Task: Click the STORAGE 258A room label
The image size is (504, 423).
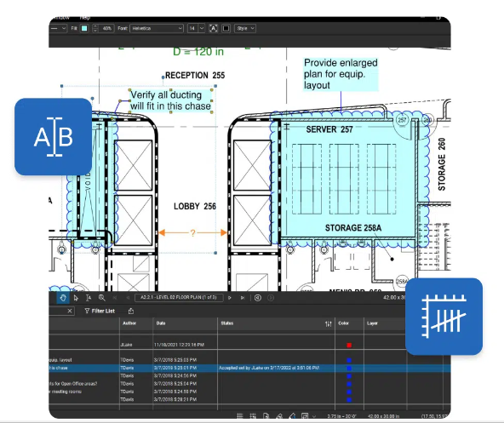Action: click(353, 228)
